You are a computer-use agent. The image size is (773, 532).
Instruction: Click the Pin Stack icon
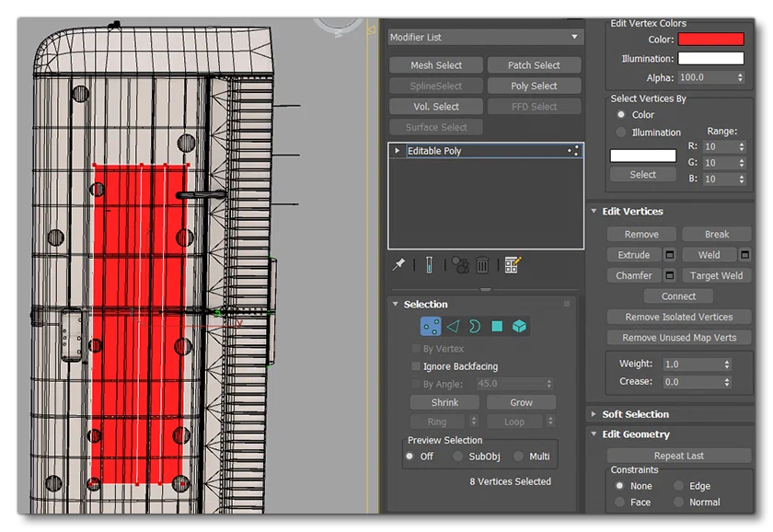click(398, 265)
